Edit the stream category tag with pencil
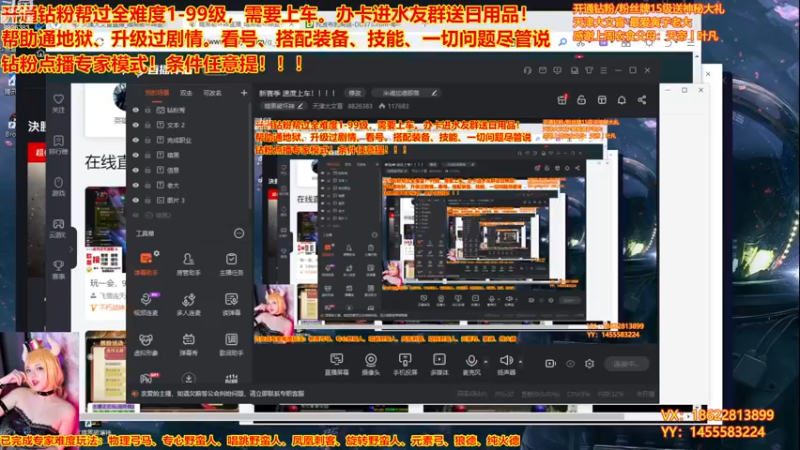 pyautogui.click(x=434, y=93)
